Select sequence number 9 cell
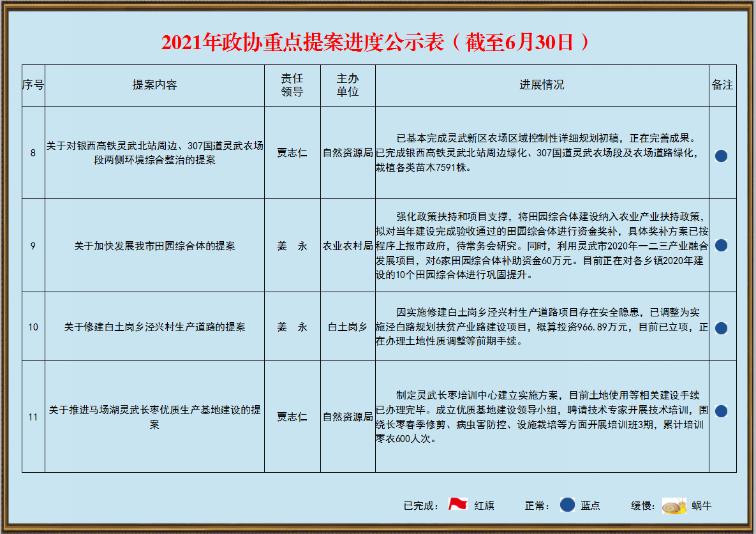756x534 pixels. [33, 246]
